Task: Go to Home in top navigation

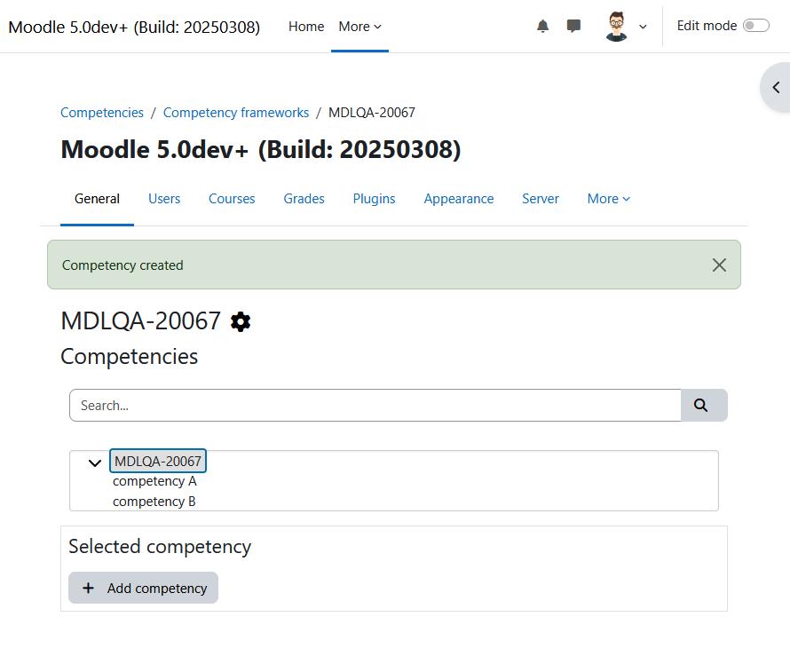Action: coord(306,27)
